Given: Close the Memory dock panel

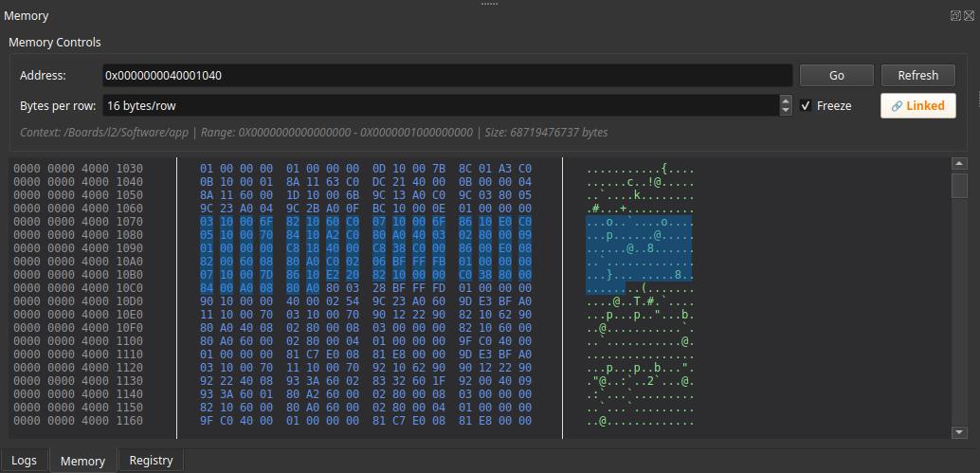Looking at the screenshot, I should [969, 15].
